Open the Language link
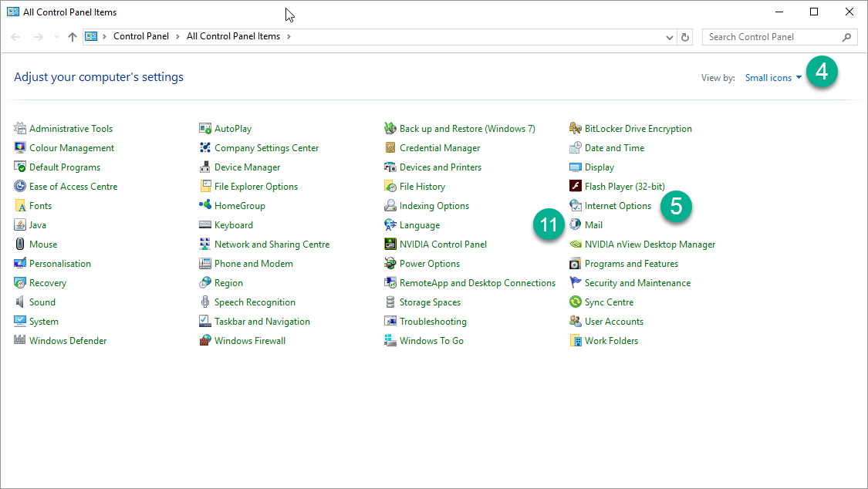This screenshot has width=868, height=489. 420,225
